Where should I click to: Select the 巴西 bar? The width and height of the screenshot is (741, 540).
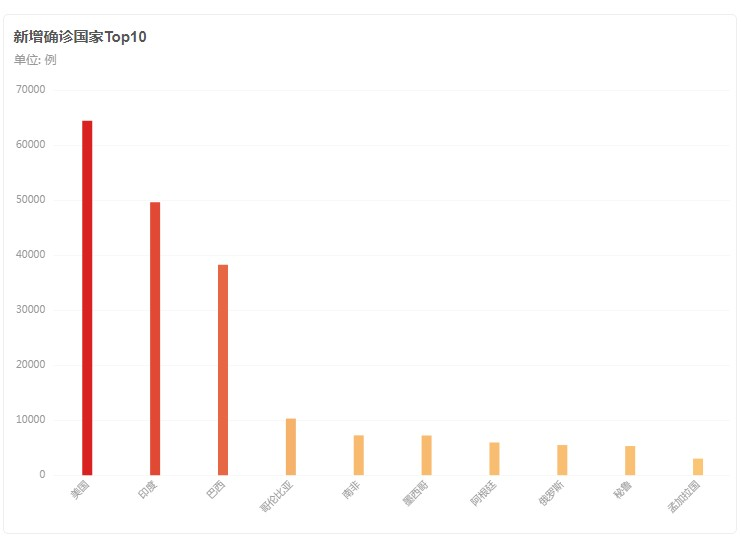pyautogui.click(x=223, y=370)
